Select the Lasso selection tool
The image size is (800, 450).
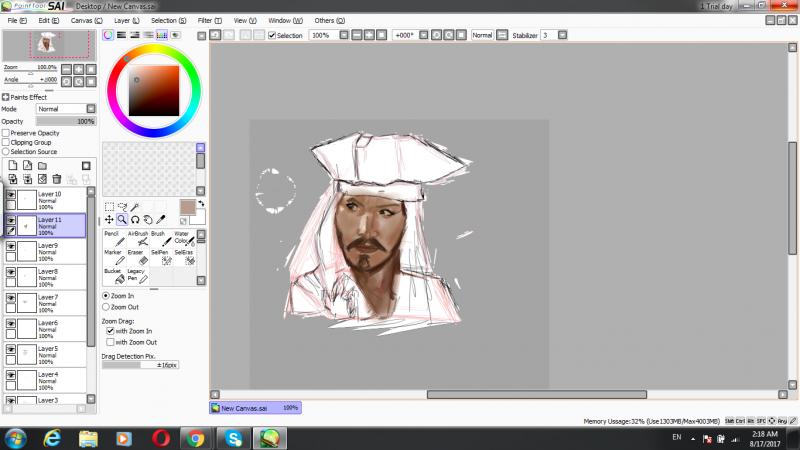pos(121,206)
